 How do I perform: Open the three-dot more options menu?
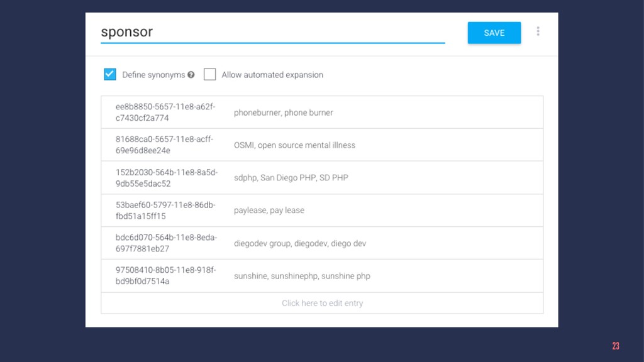coord(538,31)
